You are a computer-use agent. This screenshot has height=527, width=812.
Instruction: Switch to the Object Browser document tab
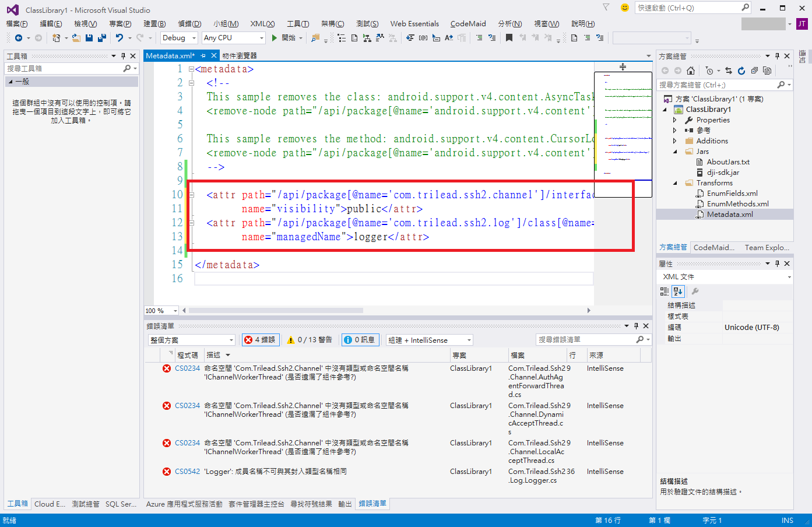(x=240, y=56)
